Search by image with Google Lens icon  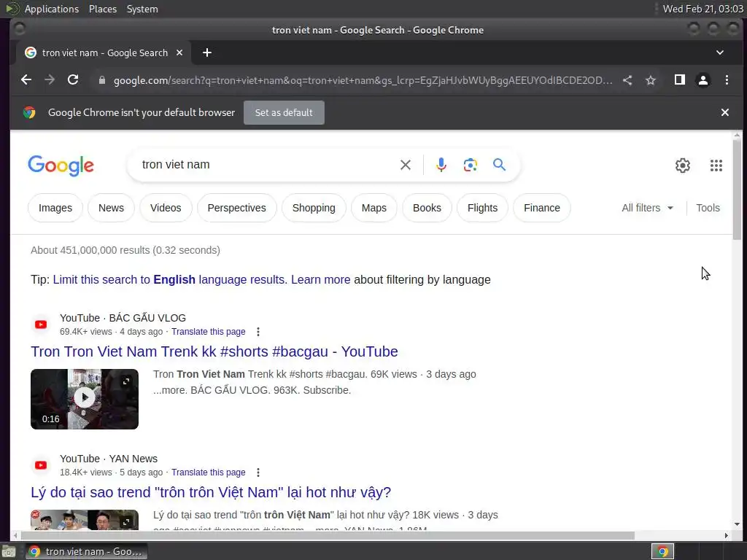click(x=471, y=165)
